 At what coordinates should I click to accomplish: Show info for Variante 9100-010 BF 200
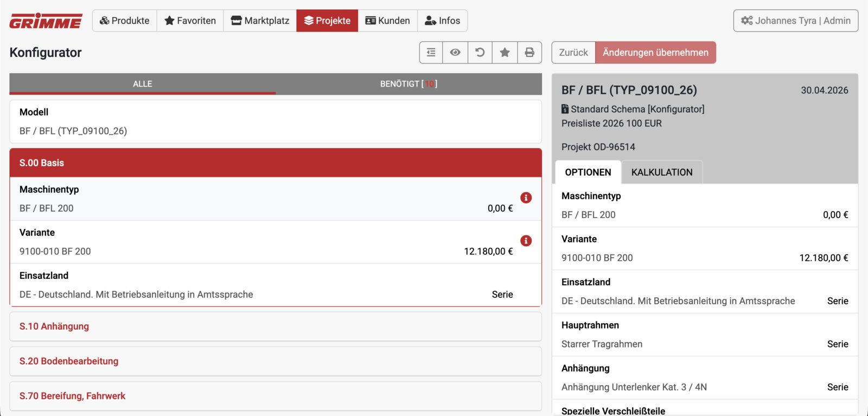point(526,241)
